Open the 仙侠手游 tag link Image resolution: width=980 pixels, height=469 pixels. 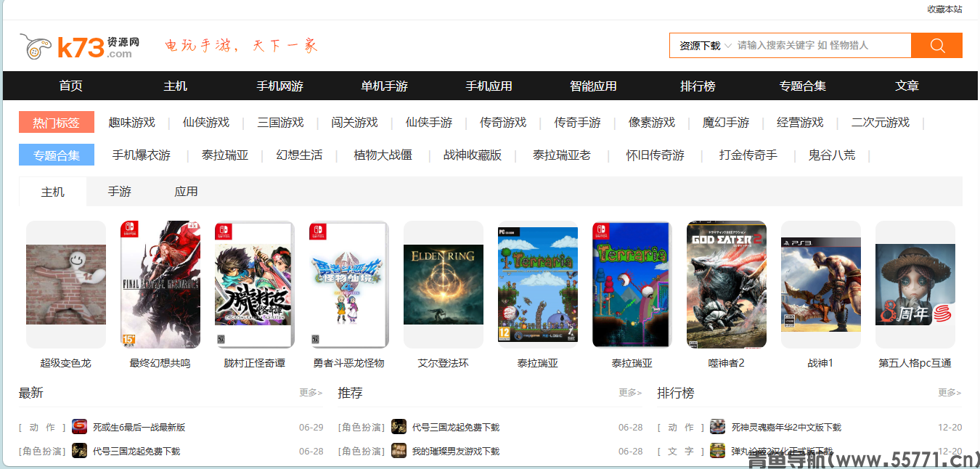tap(429, 123)
